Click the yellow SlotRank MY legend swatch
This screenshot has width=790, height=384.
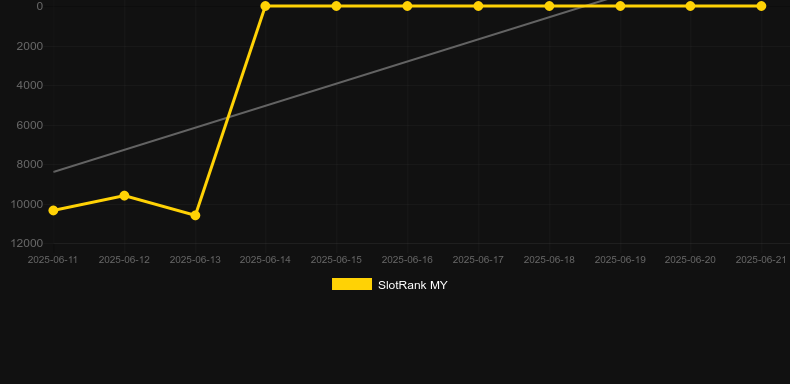[x=352, y=284]
